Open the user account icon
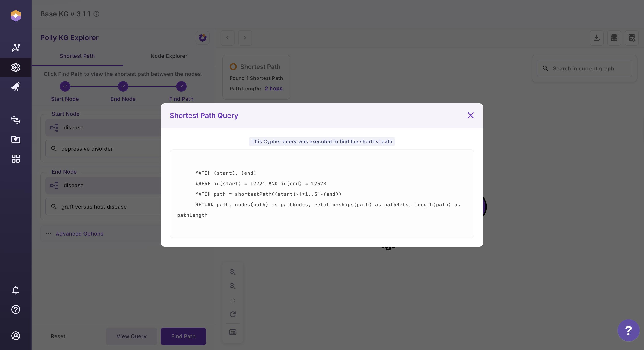The height and width of the screenshot is (350, 644). [x=16, y=336]
